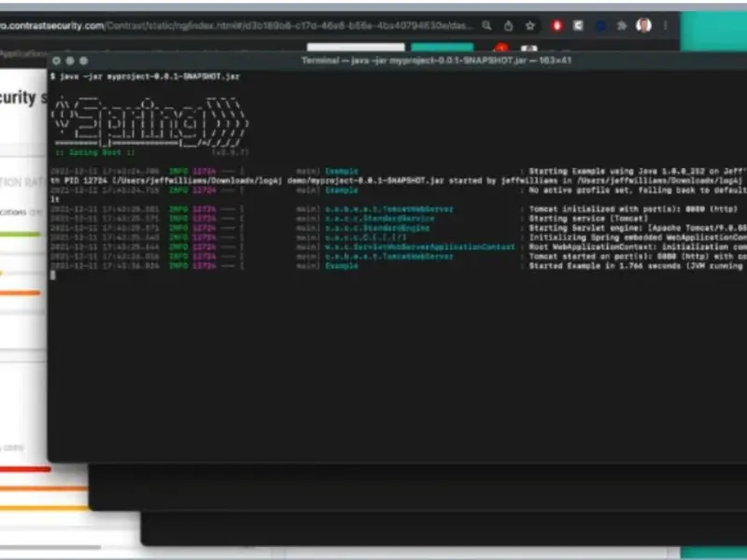Open the browser three-dot menu
Image resolution: width=747 pixels, height=560 pixels.
[x=665, y=26]
